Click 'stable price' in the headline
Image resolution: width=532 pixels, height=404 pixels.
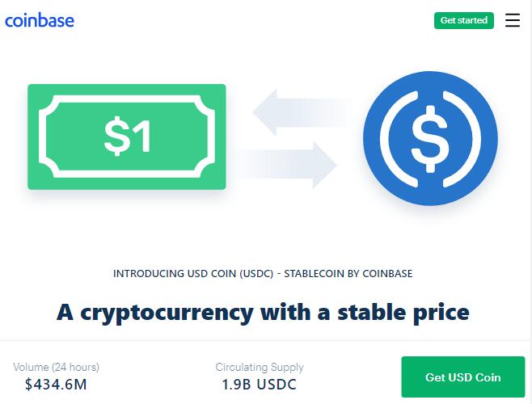tap(403, 313)
